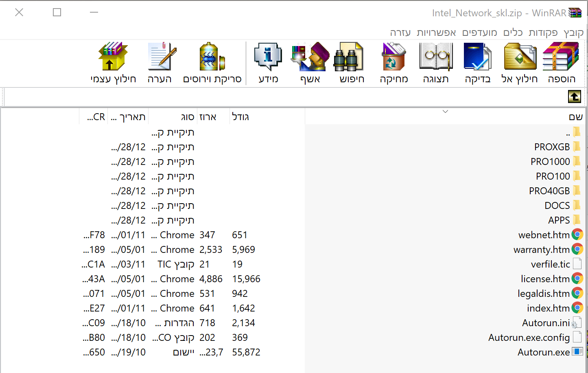Open the פקודות (Commands) menu

543,33
